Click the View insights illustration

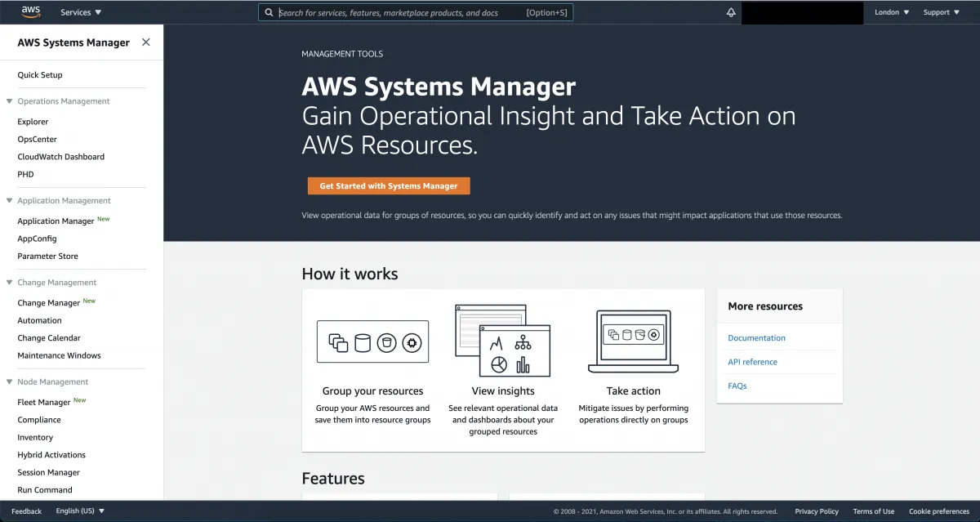click(503, 341)
